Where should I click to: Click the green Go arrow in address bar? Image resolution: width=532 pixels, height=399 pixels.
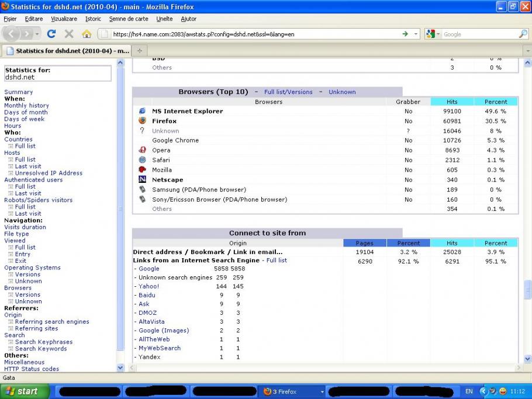(405, 34)
